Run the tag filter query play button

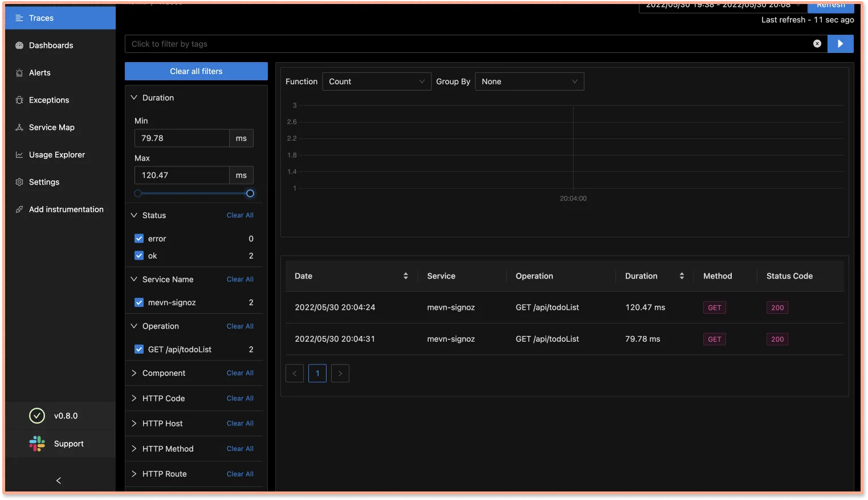pyautogui.click(x=841, y=44)
